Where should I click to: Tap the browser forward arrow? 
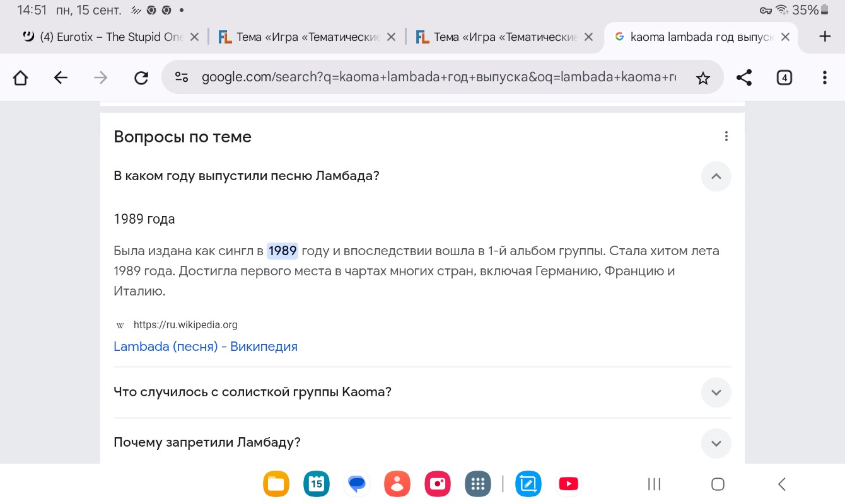pos(101,77)
